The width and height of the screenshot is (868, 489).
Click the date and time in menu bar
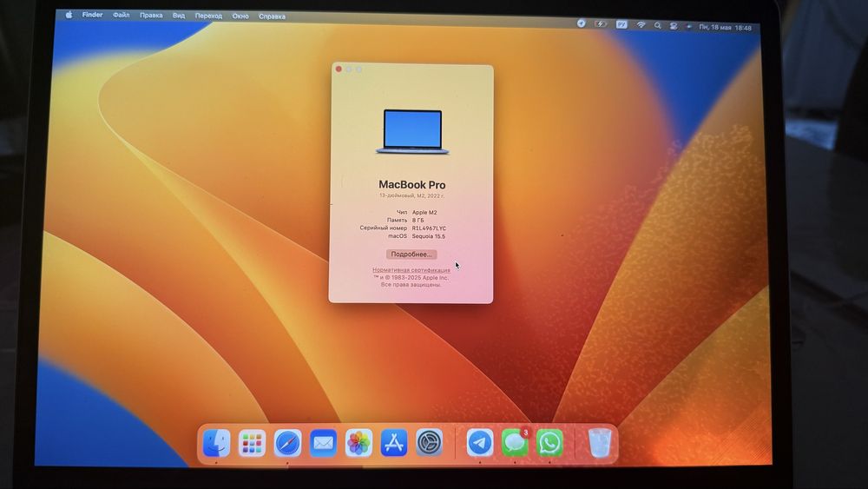725,27
